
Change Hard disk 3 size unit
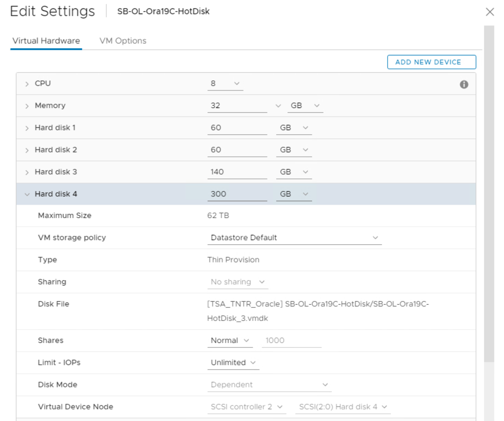[294, 172]
